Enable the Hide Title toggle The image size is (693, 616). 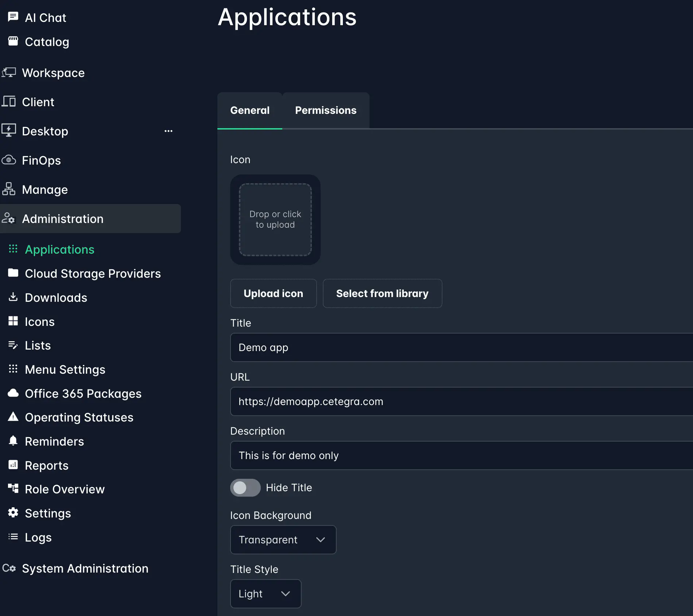click(245, 488)
